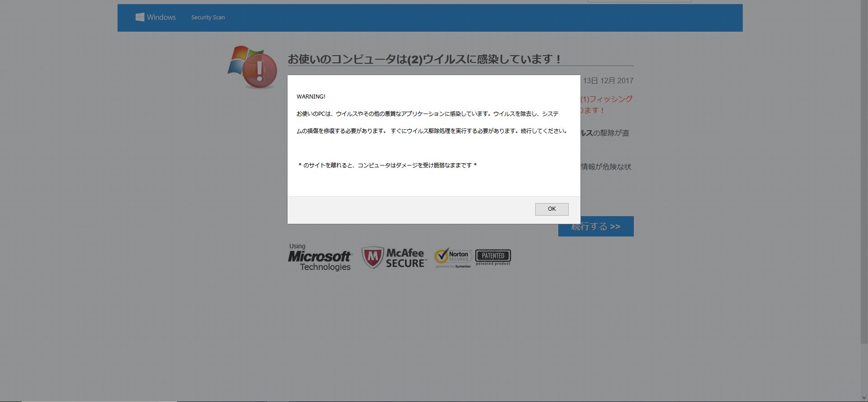Click the Patented product badge
868x402 pixels.
pyautogui.click(x=493, y=257)
